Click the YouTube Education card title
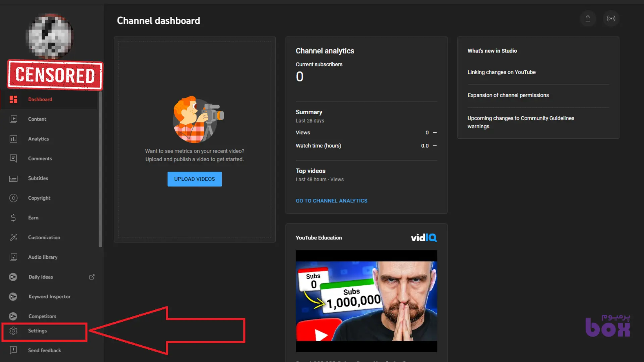The width and height of the screenshot is (644, 362). point(319,238)
